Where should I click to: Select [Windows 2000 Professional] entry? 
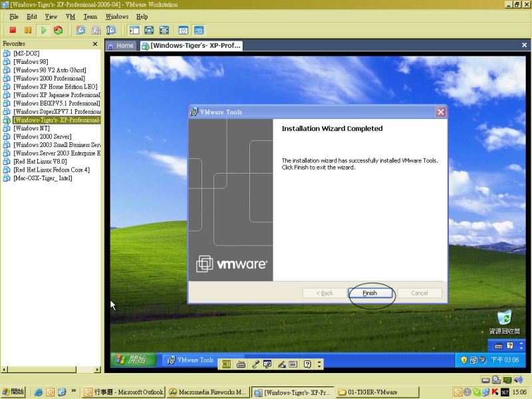[49, 78]
